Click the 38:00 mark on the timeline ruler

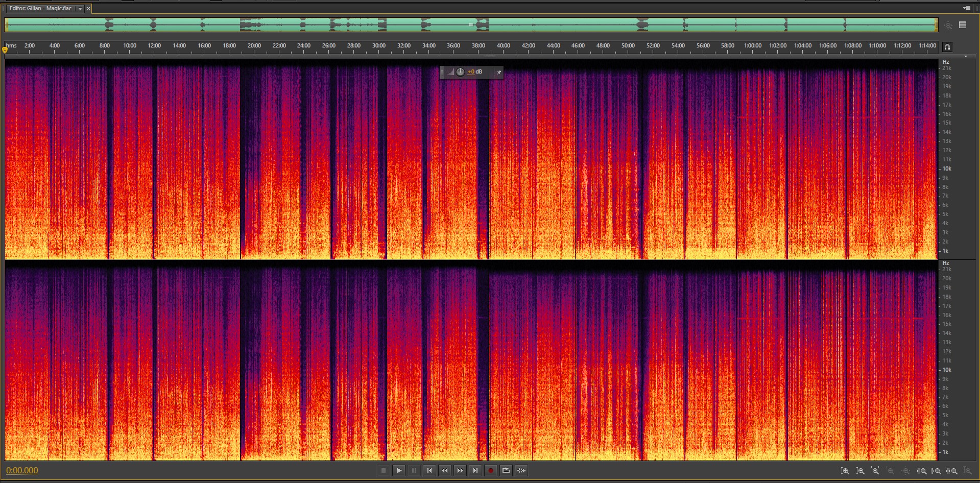[x=479, y=46]
